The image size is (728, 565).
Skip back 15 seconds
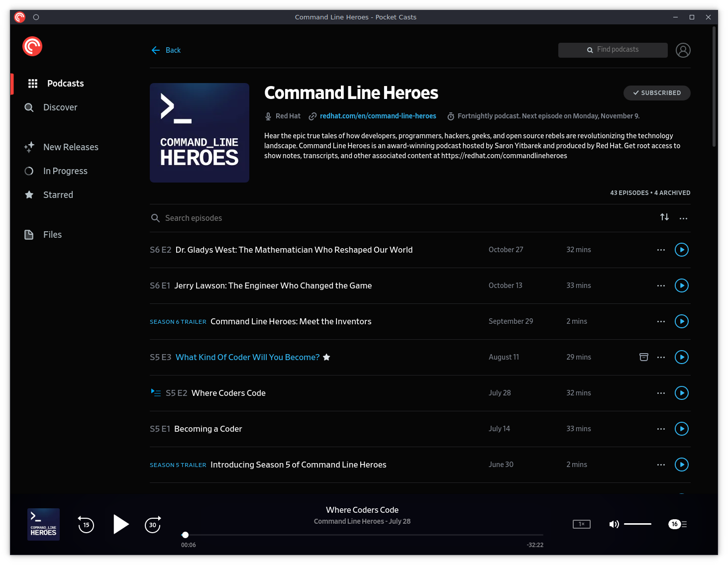(x=86, y=525)
